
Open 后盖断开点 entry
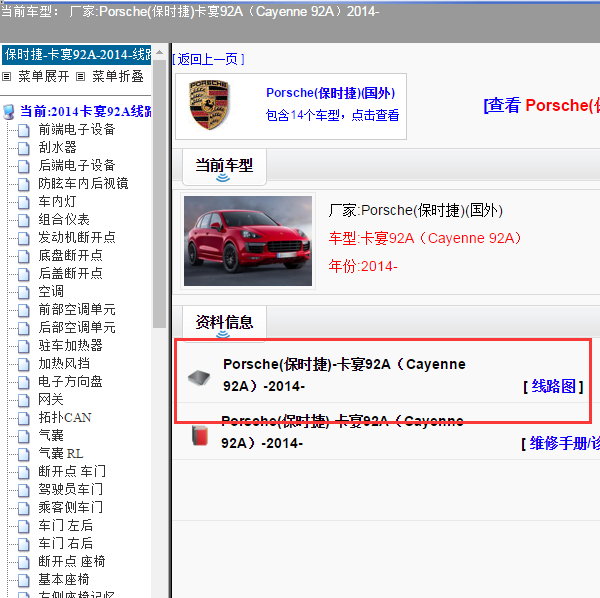coord(70,274)
